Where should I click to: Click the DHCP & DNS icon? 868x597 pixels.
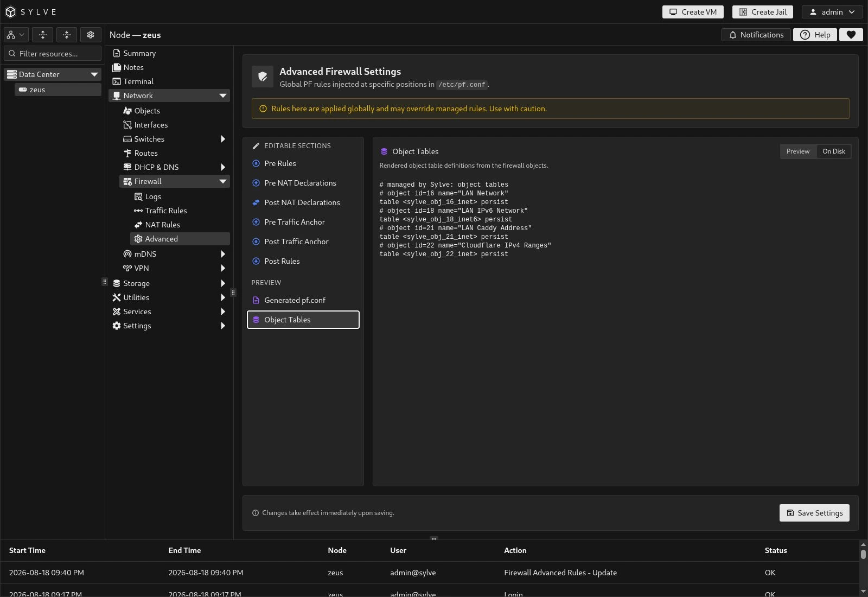(x=127, y=167)
